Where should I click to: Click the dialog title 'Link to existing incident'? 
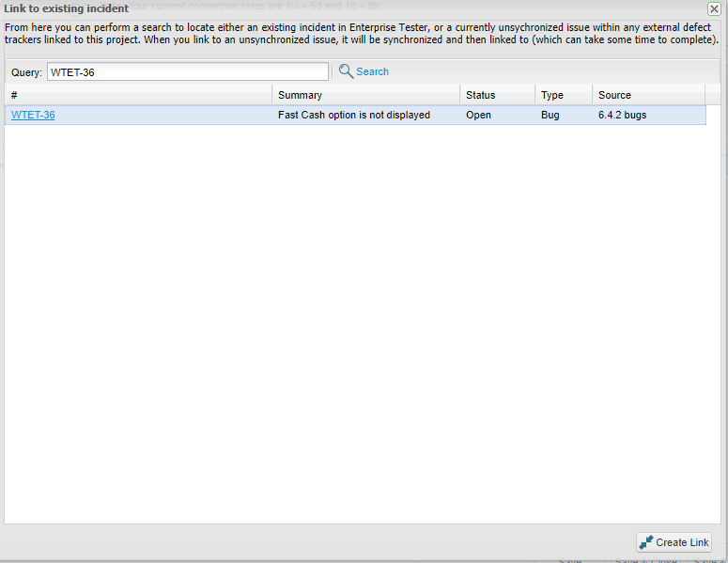[67, 8]
